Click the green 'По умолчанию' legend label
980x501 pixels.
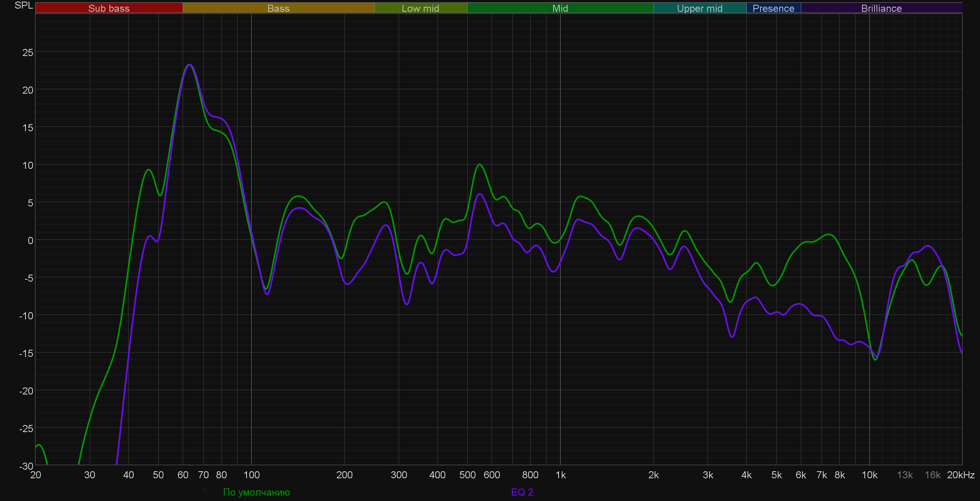point(256,492)
